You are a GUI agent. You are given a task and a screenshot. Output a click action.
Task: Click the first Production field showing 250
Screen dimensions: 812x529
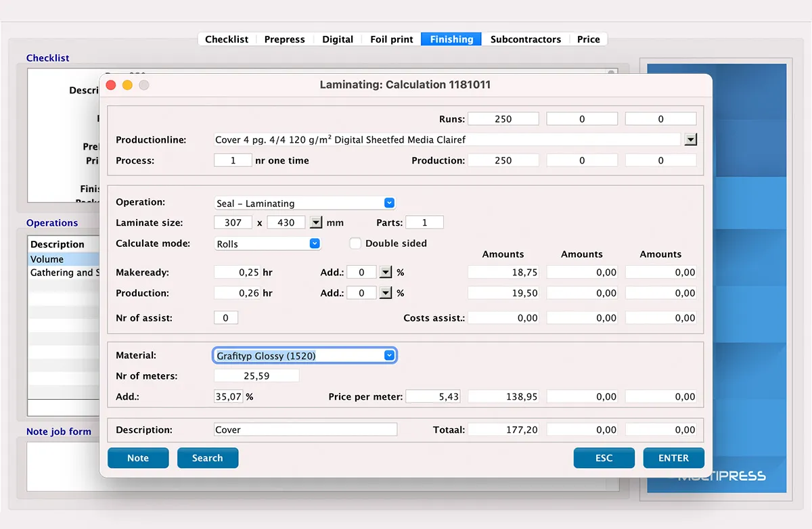tap(503, 160)
